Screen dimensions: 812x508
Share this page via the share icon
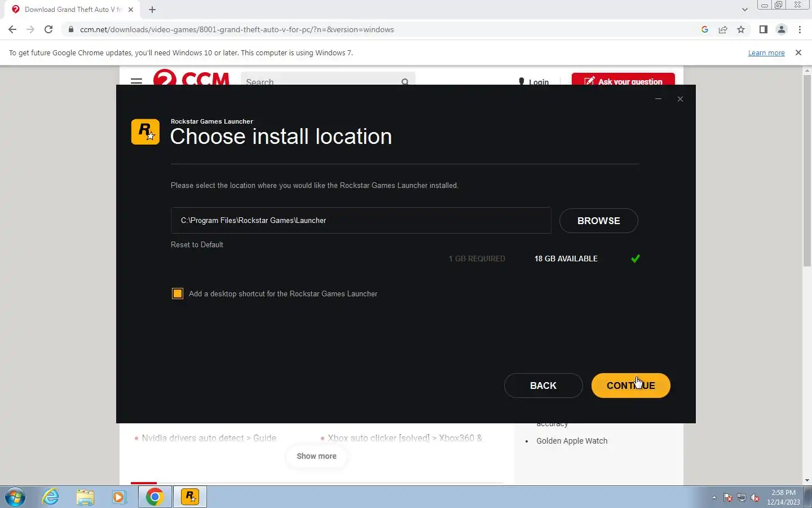723,29
